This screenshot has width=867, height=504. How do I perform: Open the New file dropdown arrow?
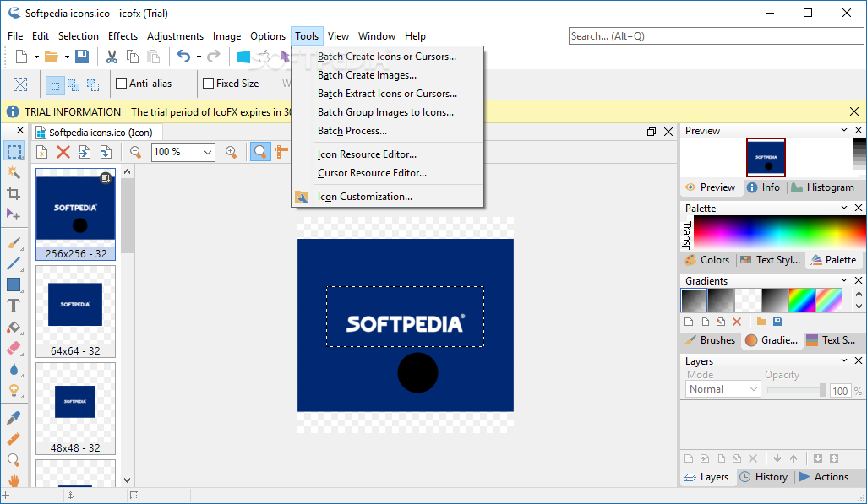pos(36,57)
